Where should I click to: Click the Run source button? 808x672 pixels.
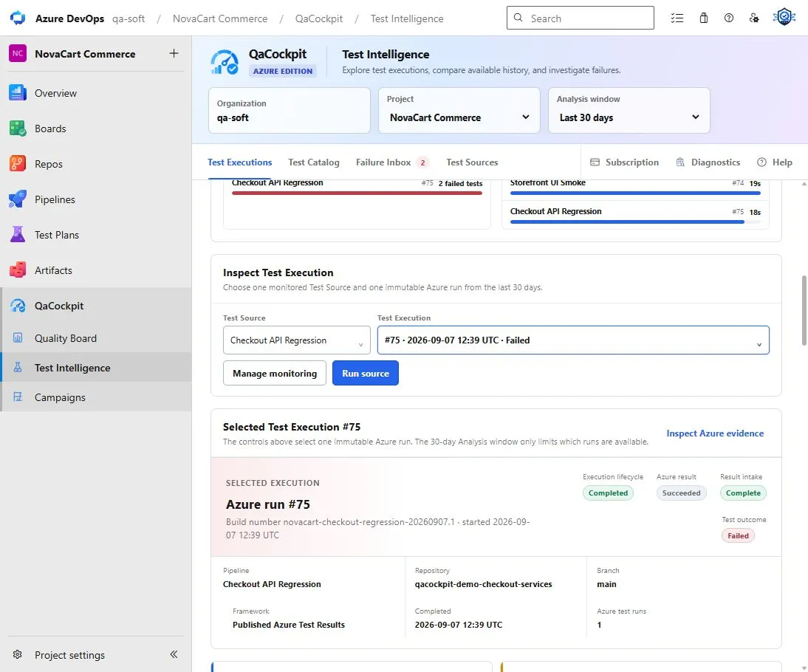pyautogui.click(x=366, y=373)
